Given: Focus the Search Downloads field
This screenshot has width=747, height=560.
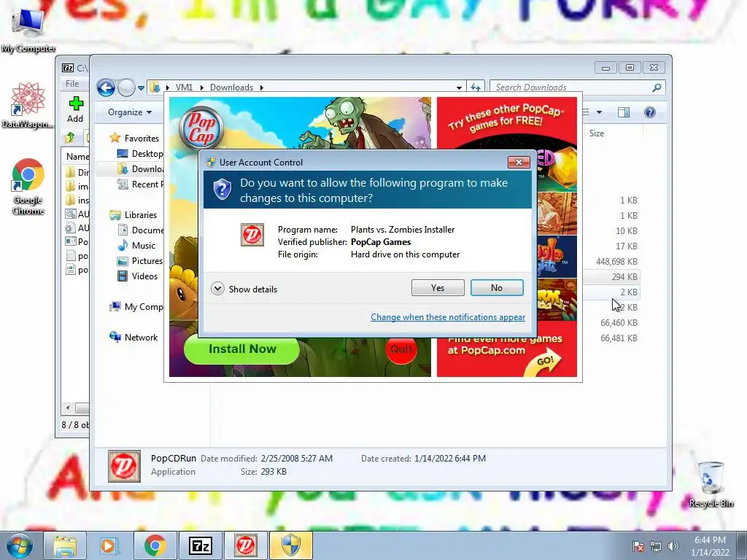Looking at the screenshot, I should click(572, 87).
